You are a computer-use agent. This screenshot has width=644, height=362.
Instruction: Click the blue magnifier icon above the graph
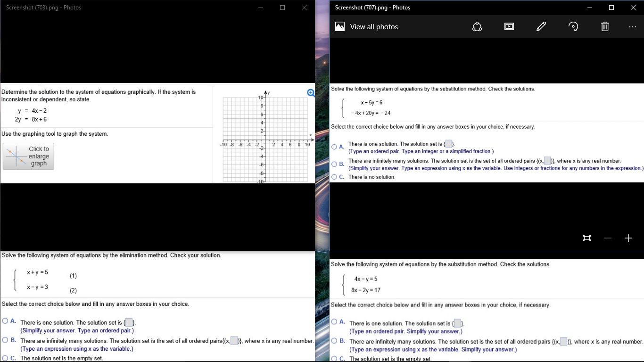pos(311,92)
